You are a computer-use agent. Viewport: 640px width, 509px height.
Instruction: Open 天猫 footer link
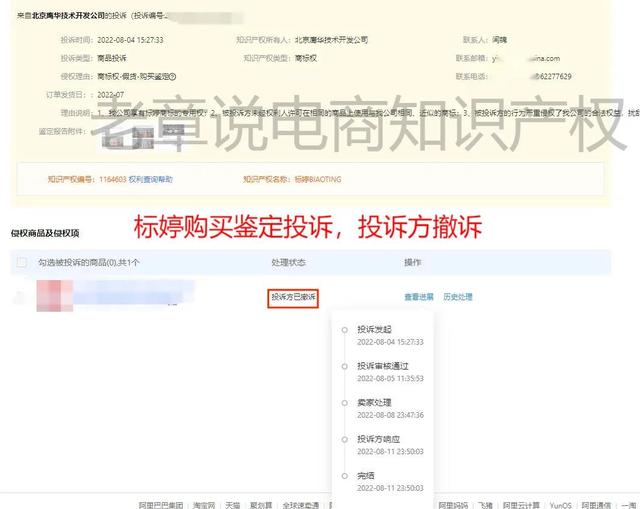(x=233, y=505)
